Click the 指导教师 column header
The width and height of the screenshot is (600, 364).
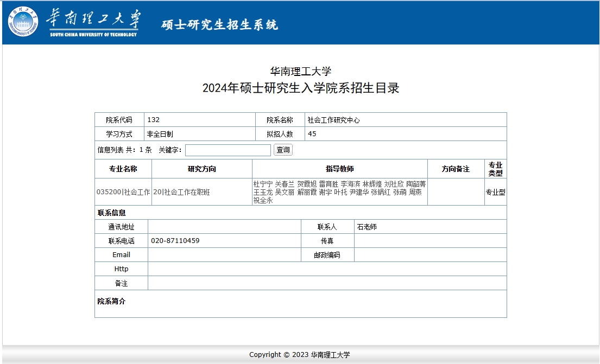[x=340, y=169]
